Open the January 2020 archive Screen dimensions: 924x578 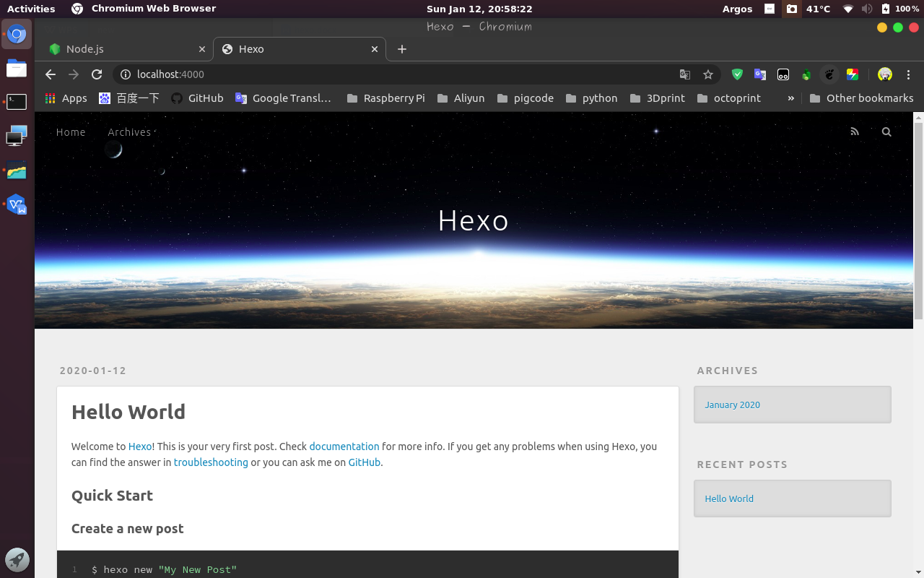[x=733, y=405]
